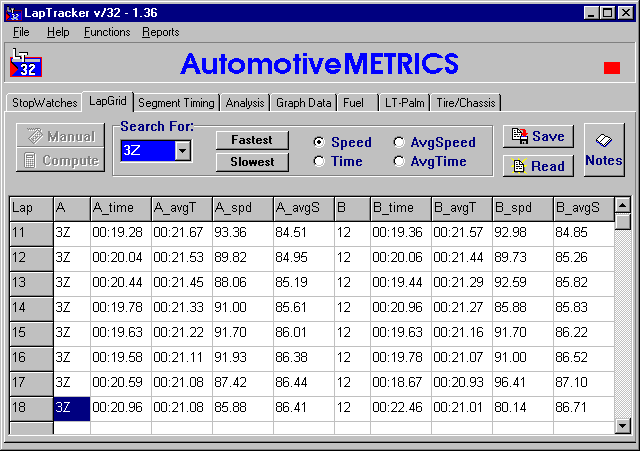This screenshot has width=640, height=451.
Task: Click cell 00:19.28 in lap 11
Action: tap(121, 233)
